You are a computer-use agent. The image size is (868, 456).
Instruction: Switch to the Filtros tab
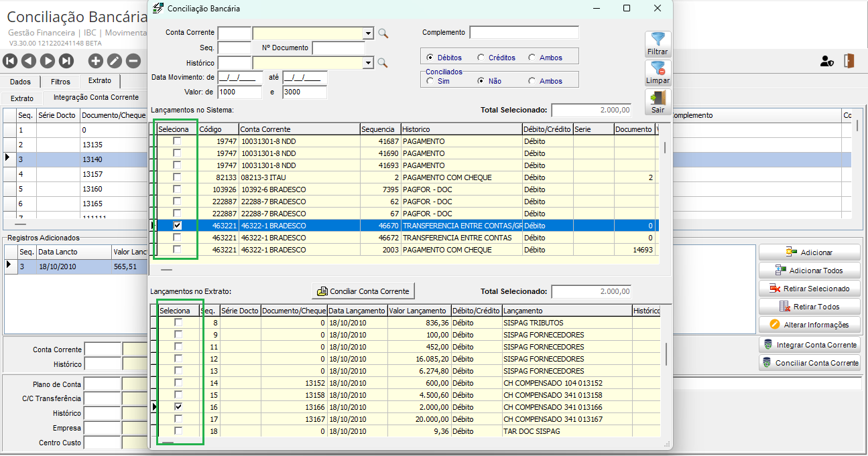(x=60, y=82)
